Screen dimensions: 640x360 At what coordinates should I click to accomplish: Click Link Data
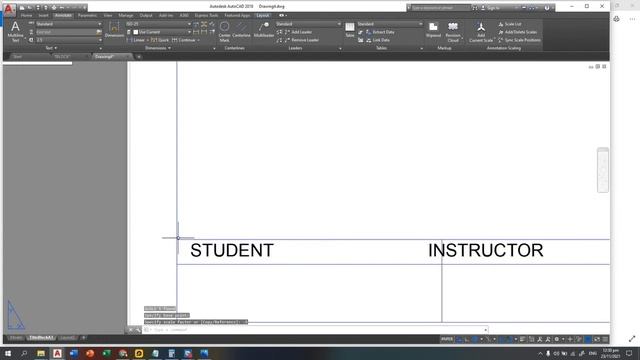pyautogui.click(x=378, y=40)
